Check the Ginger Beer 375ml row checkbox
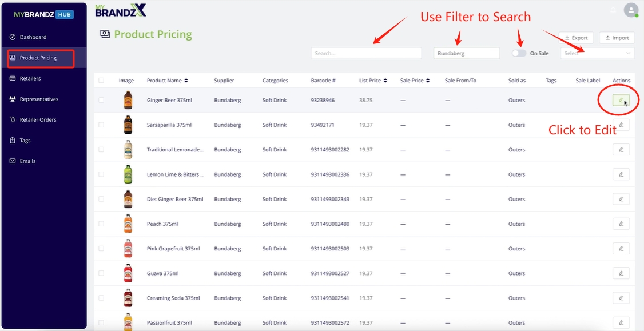Screen dimensions: 644x331 coord(101,100)
